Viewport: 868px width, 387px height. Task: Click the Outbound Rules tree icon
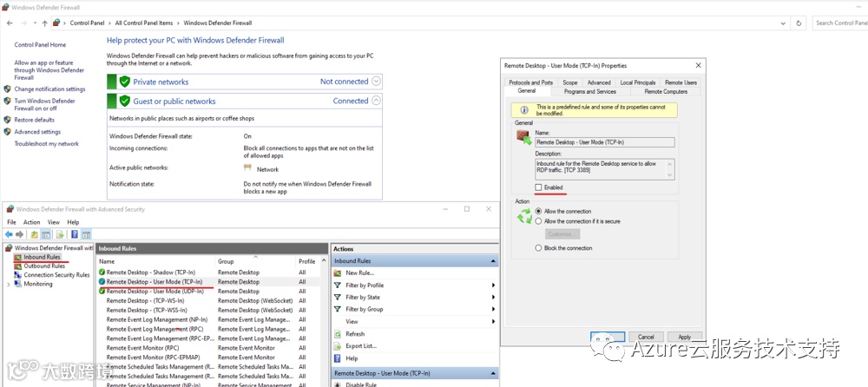tap(17, 266)
